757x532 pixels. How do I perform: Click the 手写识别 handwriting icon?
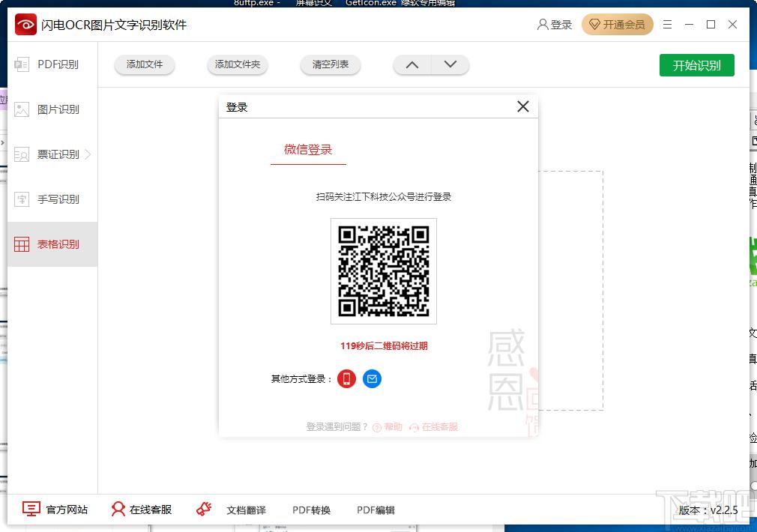pos(22,199)
